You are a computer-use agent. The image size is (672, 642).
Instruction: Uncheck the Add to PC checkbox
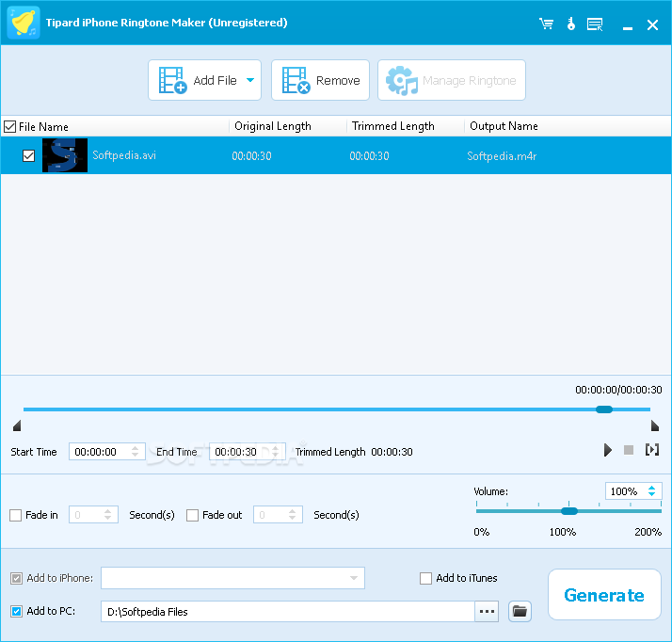(x=16, y=612)
